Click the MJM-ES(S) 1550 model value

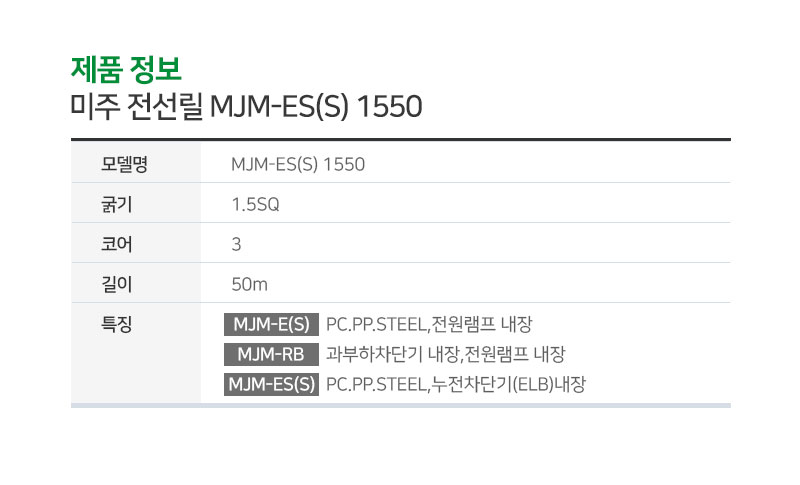pyautogui.click(x=298, y=164)
